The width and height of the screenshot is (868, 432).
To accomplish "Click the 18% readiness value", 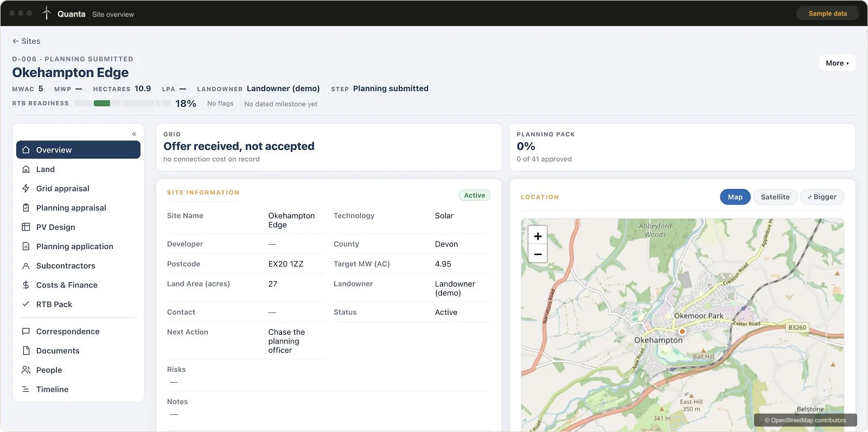I will 186,104.
